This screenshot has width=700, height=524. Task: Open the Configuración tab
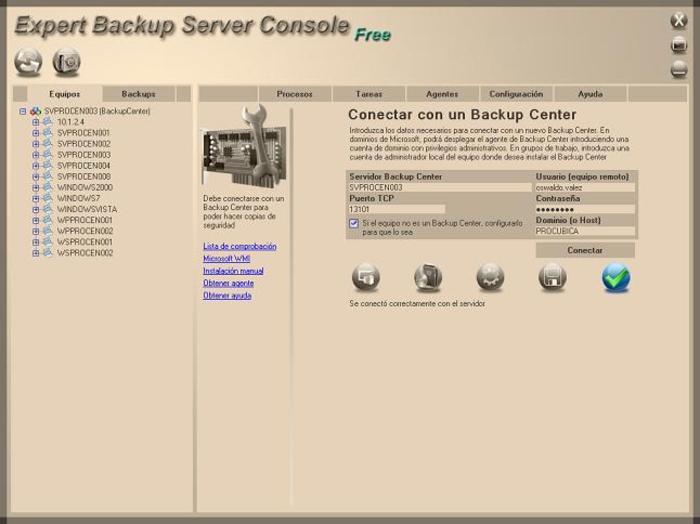pyautogui.click(x=516, y=94)
